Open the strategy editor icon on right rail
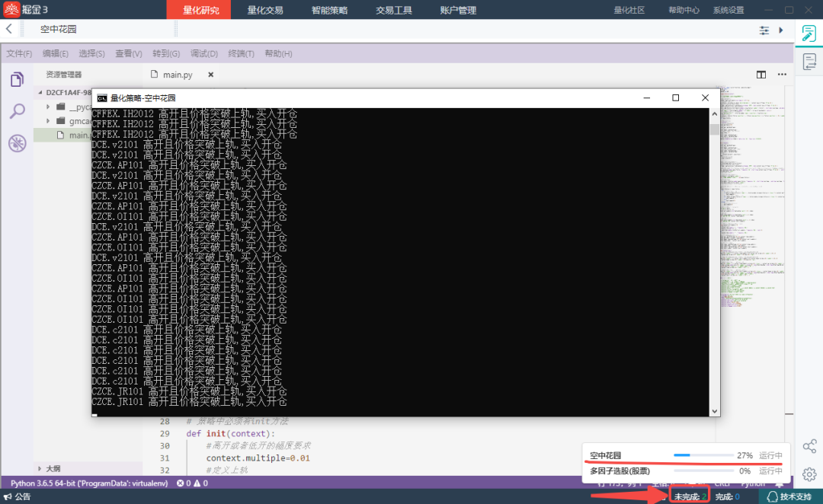Image resolution: width=823 pixels, height=504 pixels. (x=809, y=33)
